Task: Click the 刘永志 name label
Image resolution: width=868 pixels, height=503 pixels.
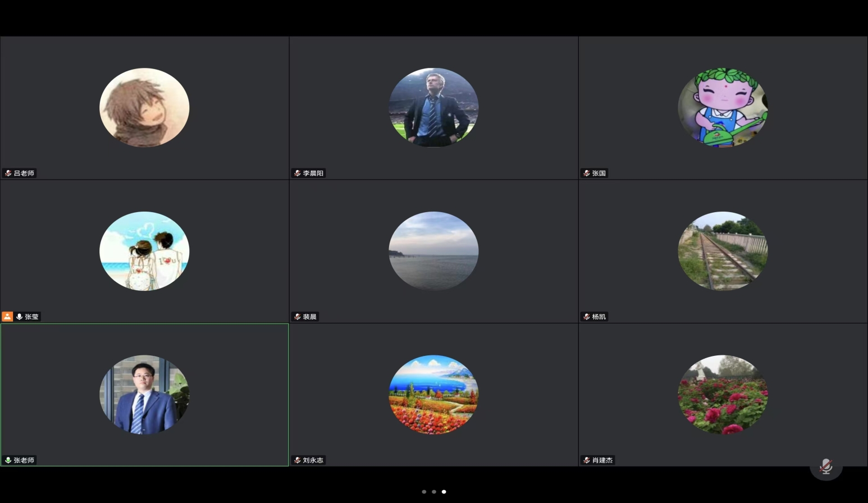Action: click(313, 460)
